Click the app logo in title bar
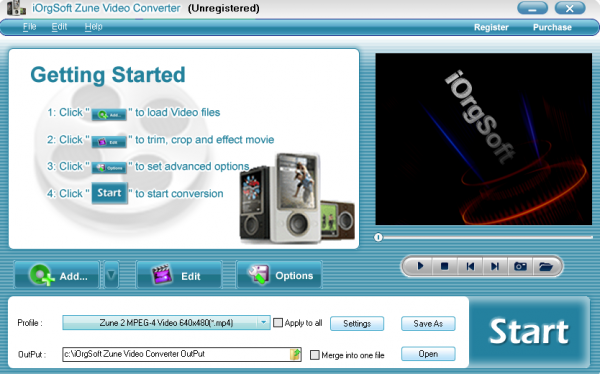The height and width of the screenshot is (374, 600). 16,8
